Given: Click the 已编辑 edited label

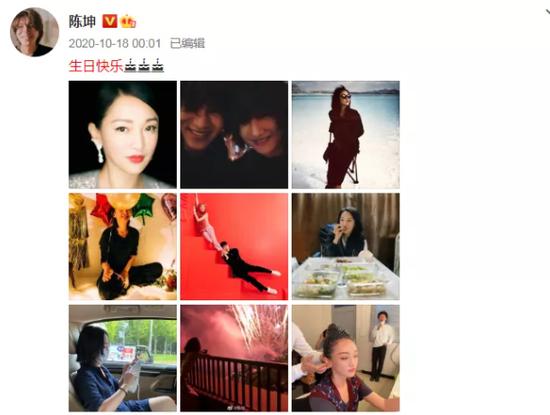Looking at the screenshot, I should coord(187,43).
